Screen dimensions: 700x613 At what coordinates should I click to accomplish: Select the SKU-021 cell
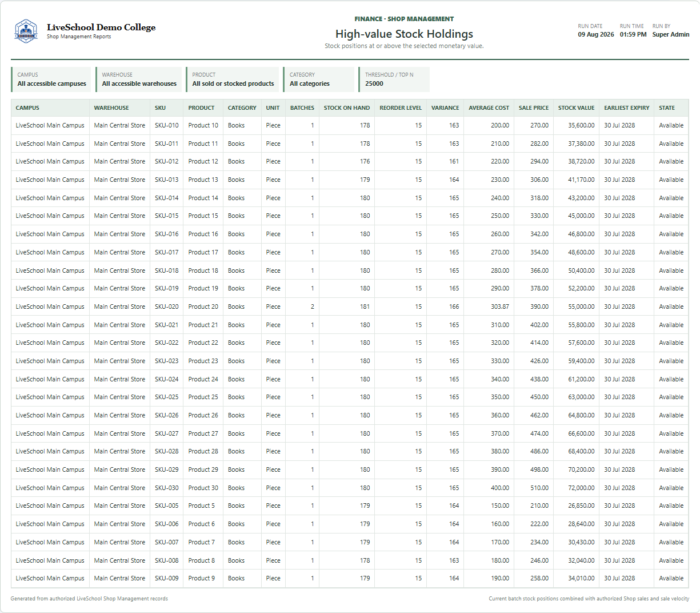coord(166,325)
